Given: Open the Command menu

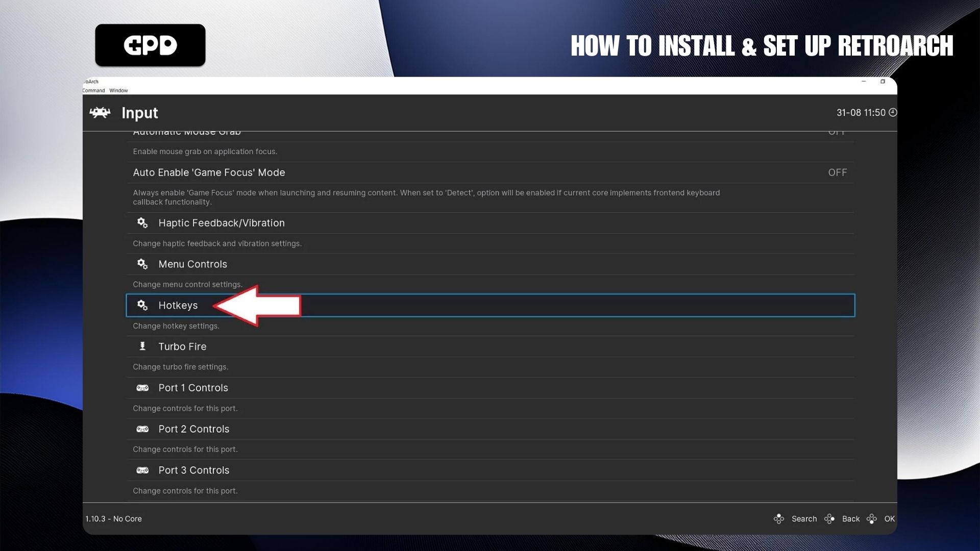Looking at the screenshot, I should (x=93, y=90).
